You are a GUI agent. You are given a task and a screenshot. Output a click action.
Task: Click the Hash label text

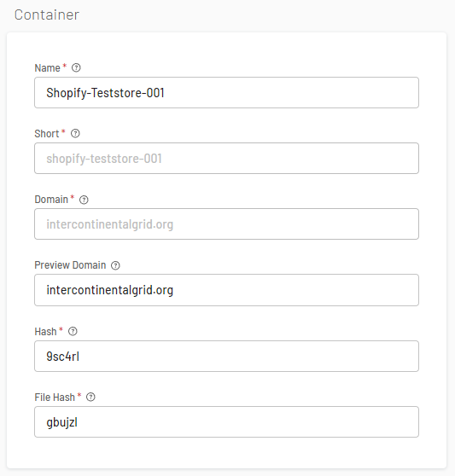click(45, 332)
